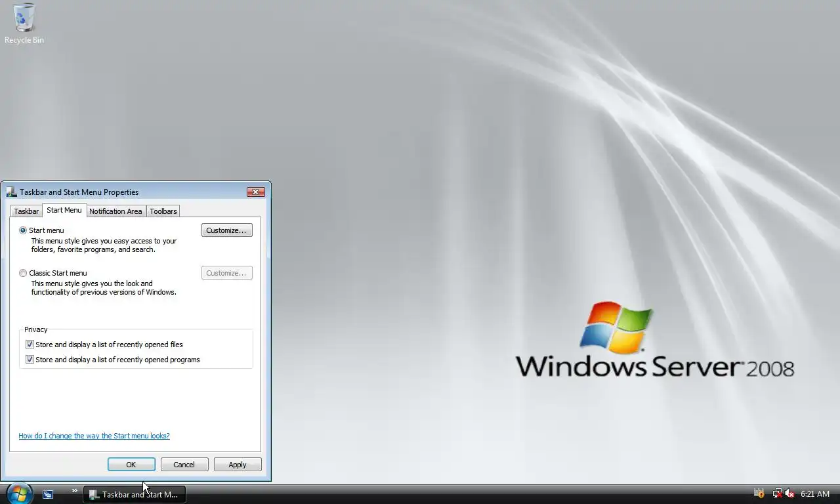This screenshot has width=840, height=504.
Task: Click the Windows Start orb
Action: pos(18,493)
